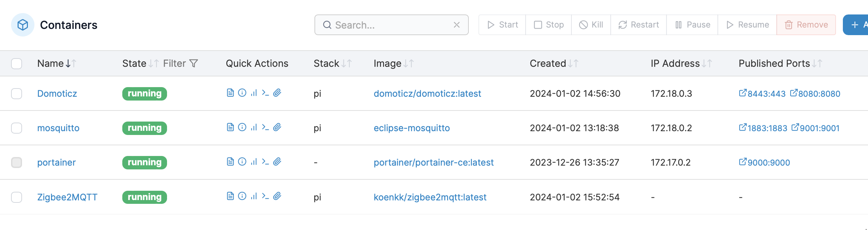The width and height of the screenshot is (868, 230).
Task: Select IP address 172.18.0.3
Action: tap(671, 94)
